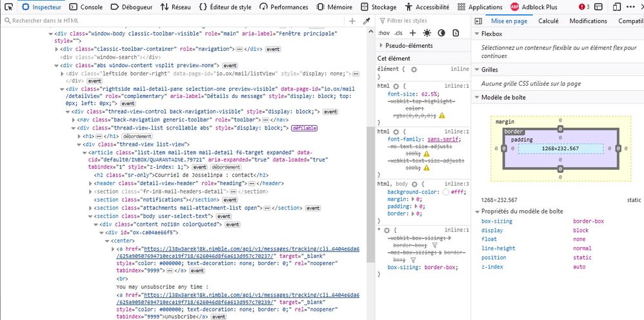Toggle the .cls class panel

[x=398, y=33]
